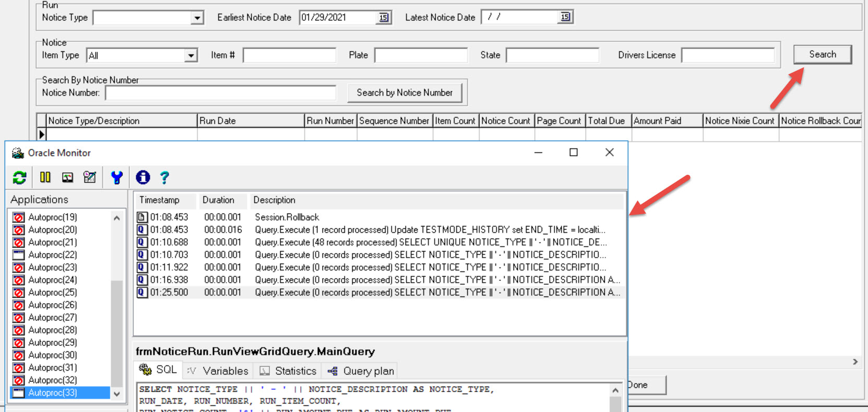Click the Drivers License input field
The height and width of the screenshot is (412, 868).
[728, 55]
